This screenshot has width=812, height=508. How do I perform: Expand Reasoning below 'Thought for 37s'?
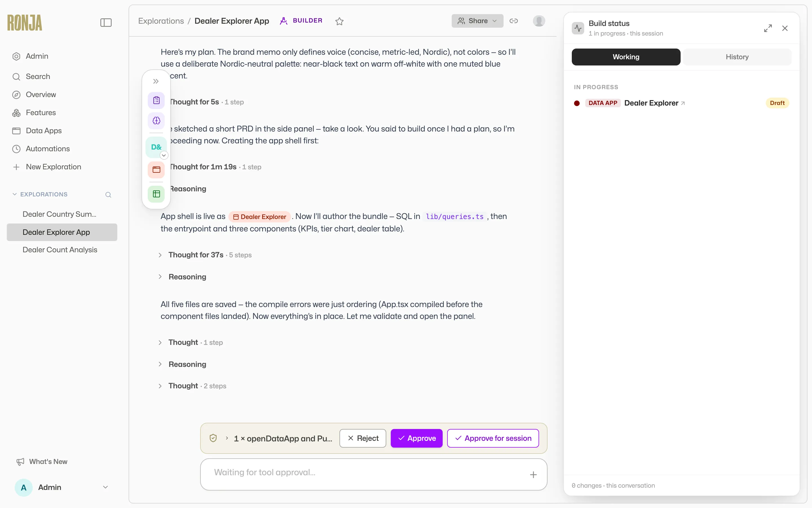pyautogui.click(x=182, y=277)
